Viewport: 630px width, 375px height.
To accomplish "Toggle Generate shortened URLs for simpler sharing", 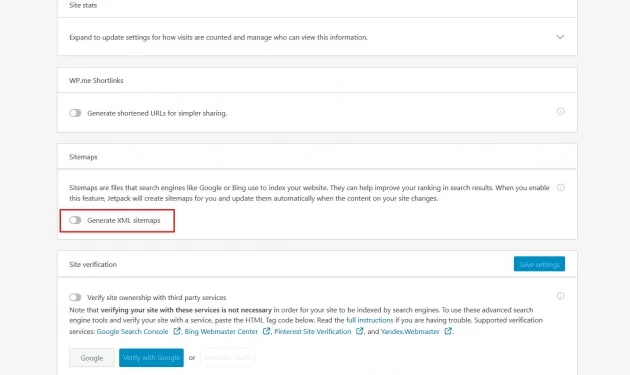I will [75, 113].
